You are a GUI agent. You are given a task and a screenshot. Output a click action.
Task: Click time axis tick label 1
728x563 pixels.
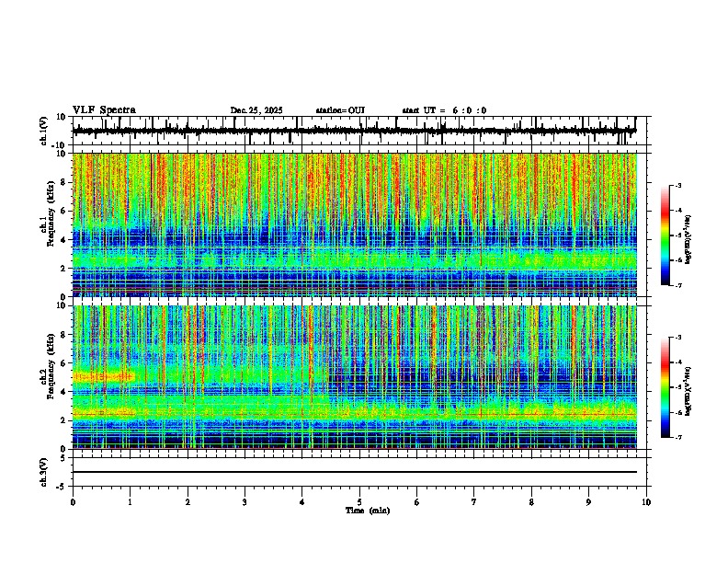point(131,502)
